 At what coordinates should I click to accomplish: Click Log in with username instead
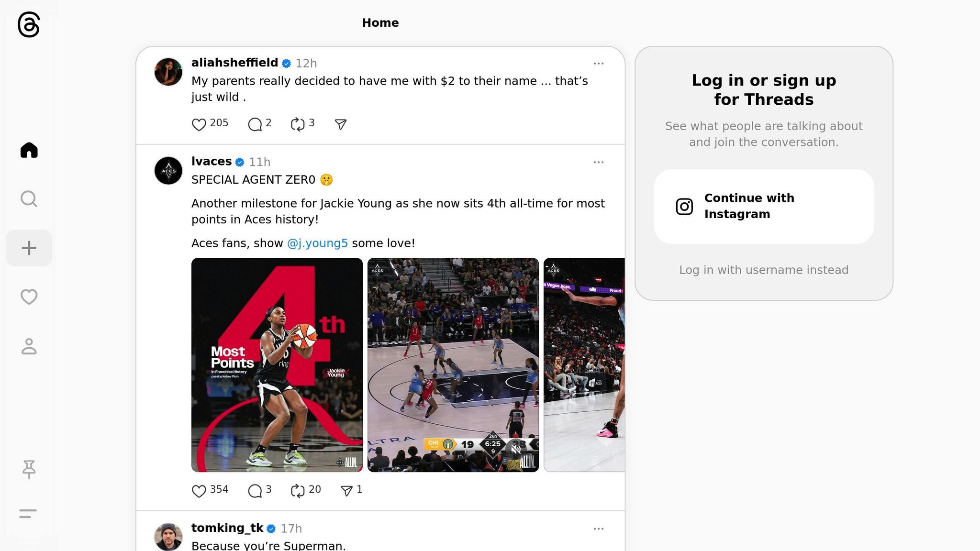pos(764,270)
